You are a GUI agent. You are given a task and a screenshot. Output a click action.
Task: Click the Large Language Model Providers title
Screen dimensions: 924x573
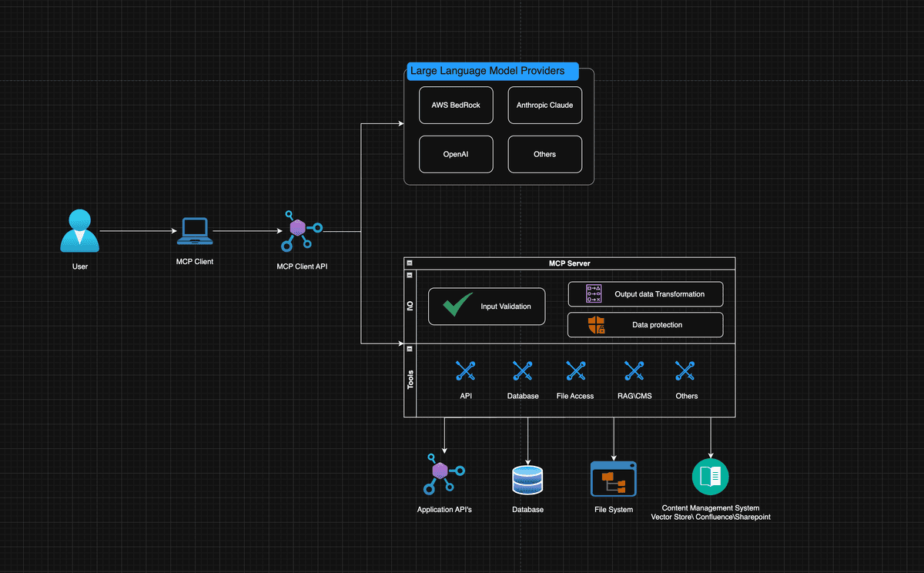pyautogui.click(x=492, y=71)
